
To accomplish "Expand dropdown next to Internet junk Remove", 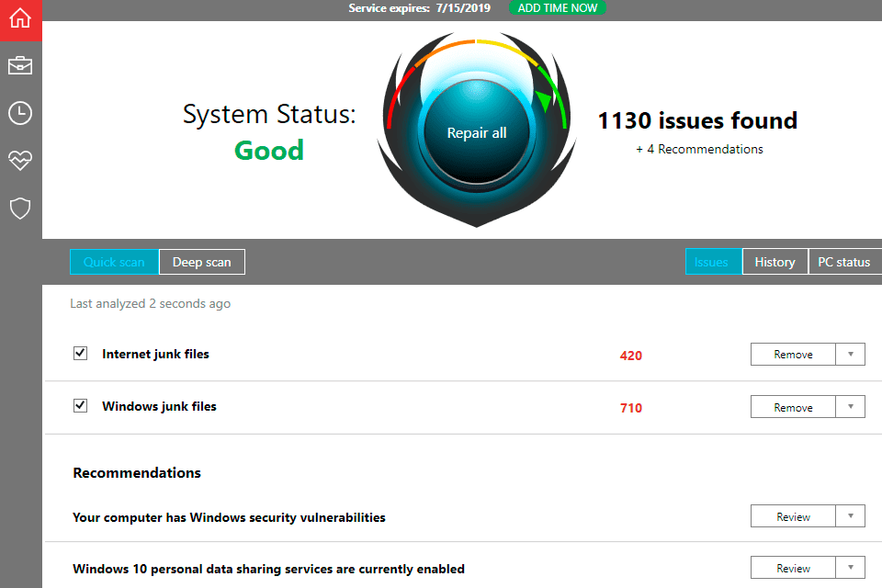I will (851, 354).
